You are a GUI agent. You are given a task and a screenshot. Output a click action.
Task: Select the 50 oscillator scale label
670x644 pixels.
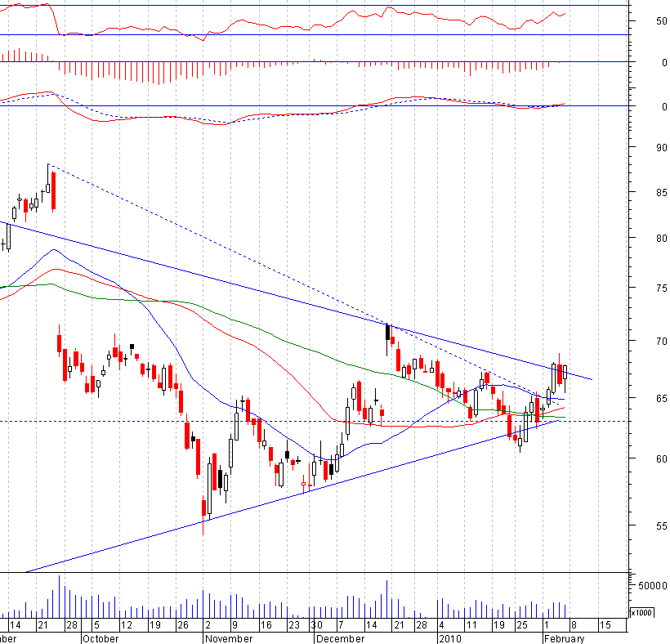662,21
